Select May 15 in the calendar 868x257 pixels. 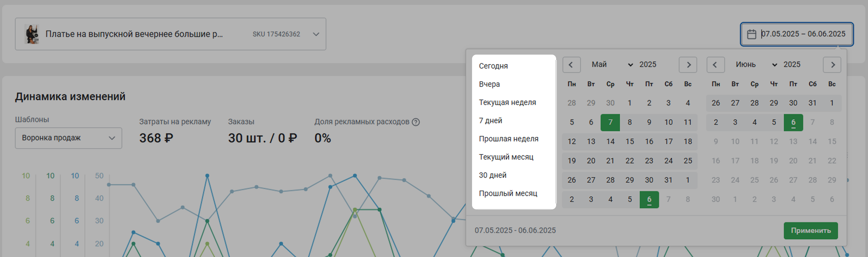tap(630, 141)
